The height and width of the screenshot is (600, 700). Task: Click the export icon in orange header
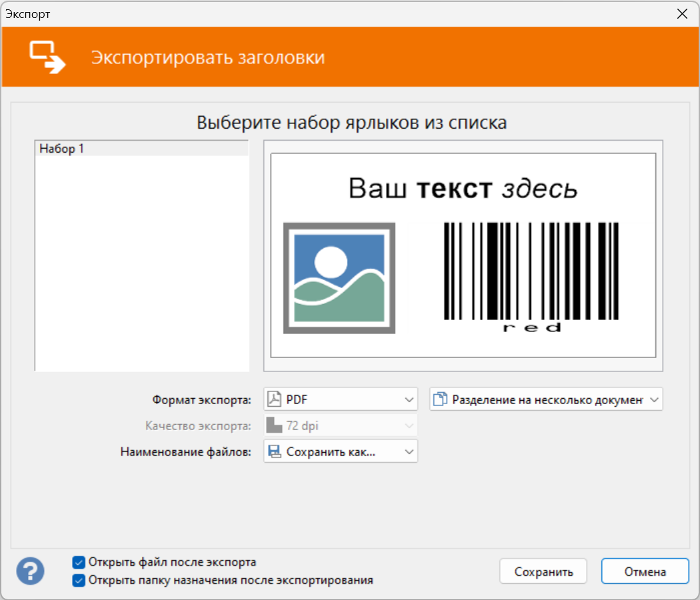47,57
